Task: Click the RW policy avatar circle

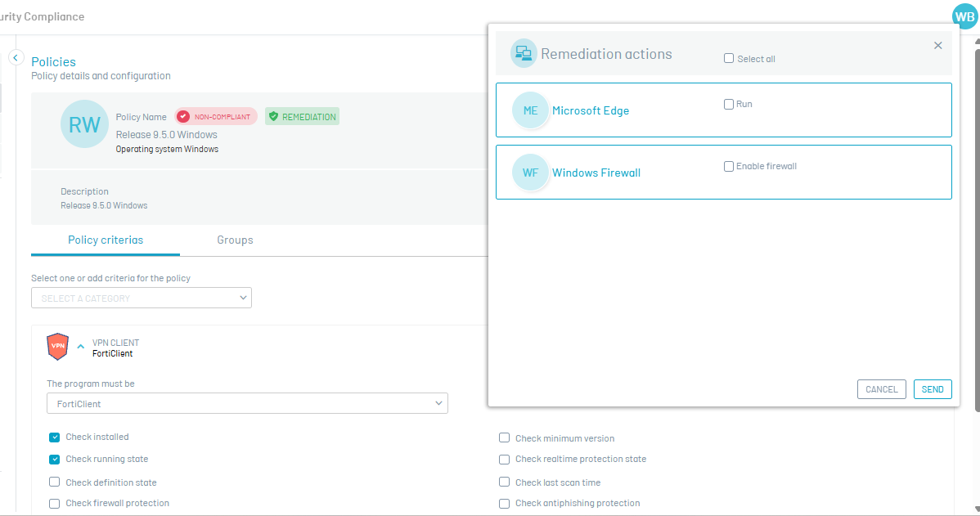Action: [84, 124]
